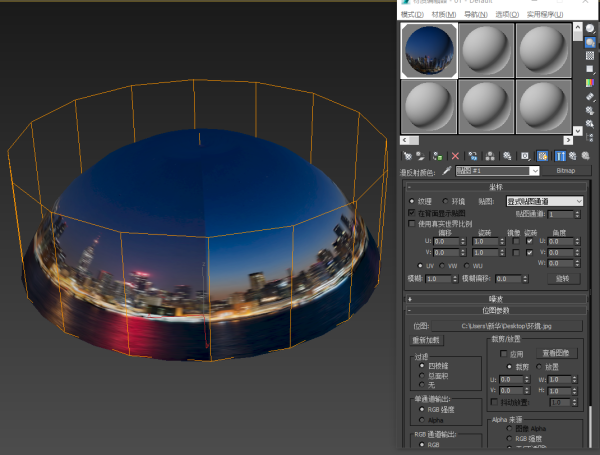Open the 导航(N) menu

coord(476,14)
